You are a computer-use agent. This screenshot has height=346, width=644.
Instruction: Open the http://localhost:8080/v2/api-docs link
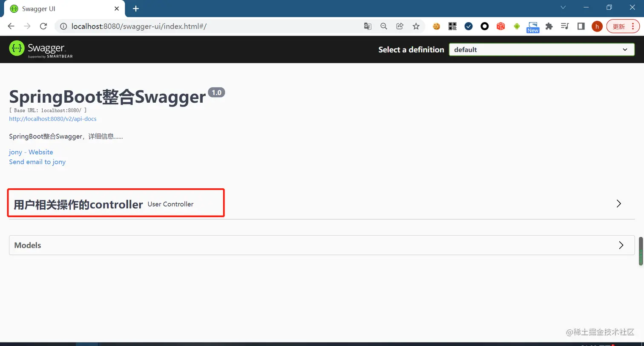[53, 119]
